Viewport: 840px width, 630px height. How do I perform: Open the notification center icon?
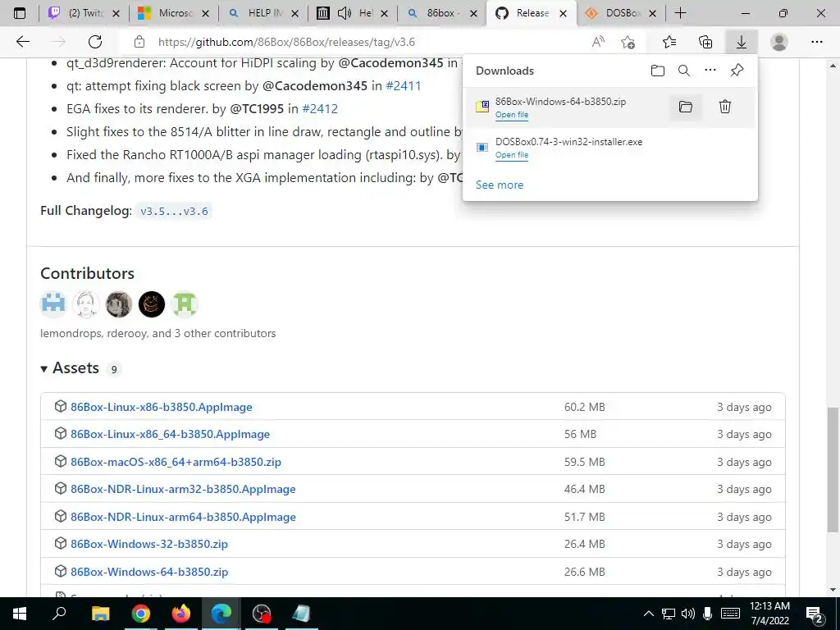point(815,615)
